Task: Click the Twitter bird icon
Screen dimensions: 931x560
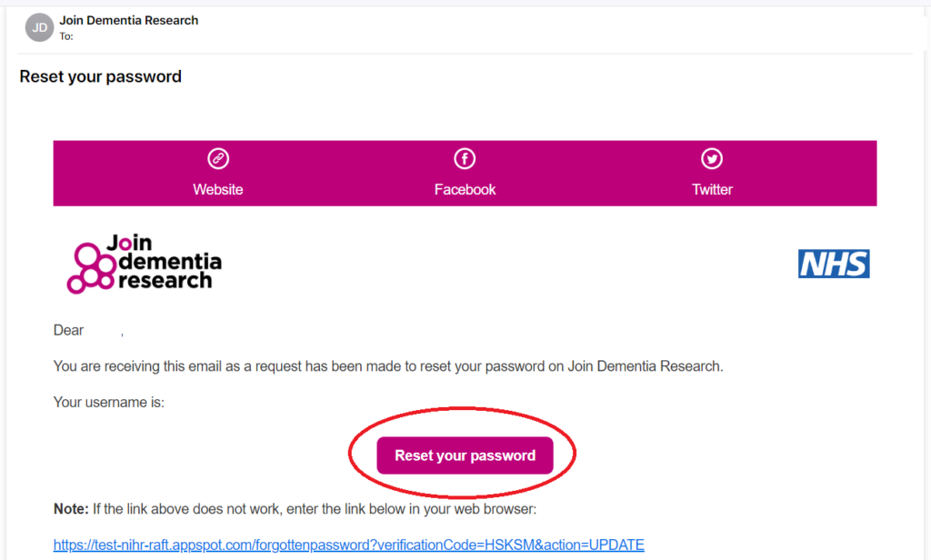Action: pos(712,159)
